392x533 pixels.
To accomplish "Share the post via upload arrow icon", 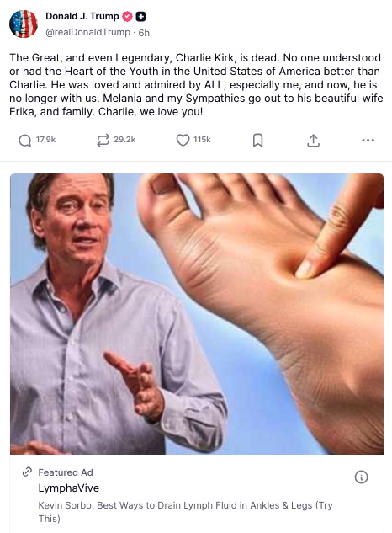I will [x=313, y=141].
